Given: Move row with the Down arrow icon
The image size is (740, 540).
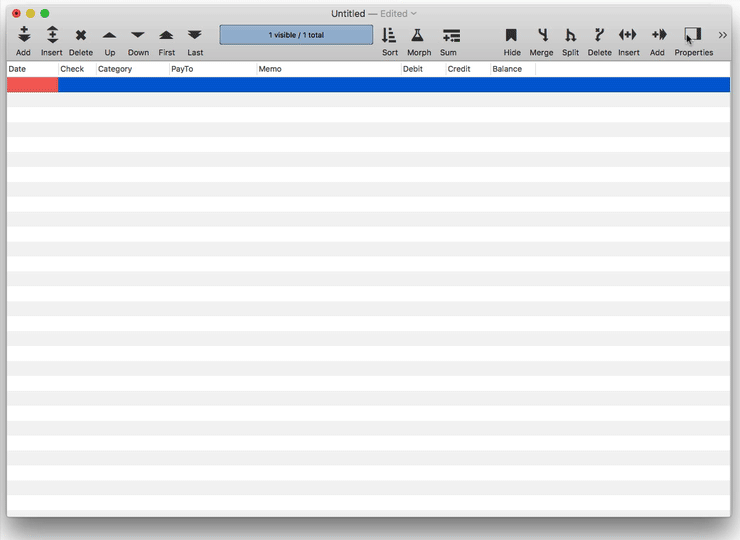Looking at the screenshot, I should (x=138, y=35).
